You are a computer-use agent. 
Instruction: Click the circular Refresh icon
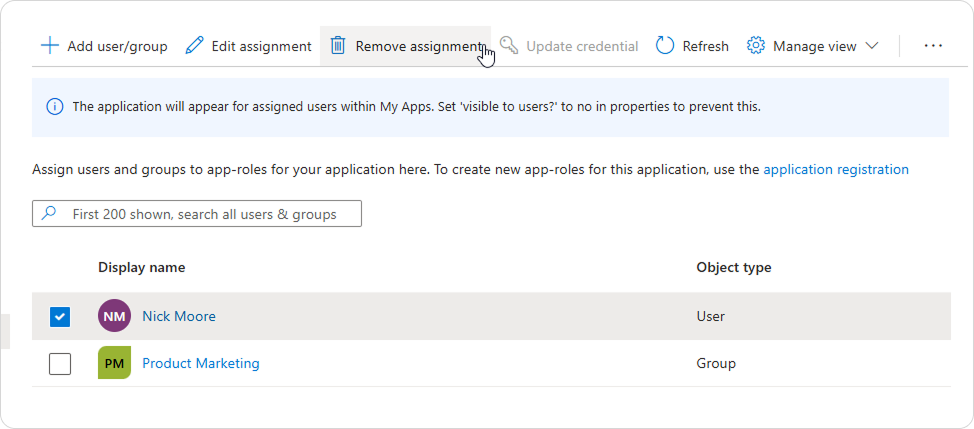click(665, 46)
